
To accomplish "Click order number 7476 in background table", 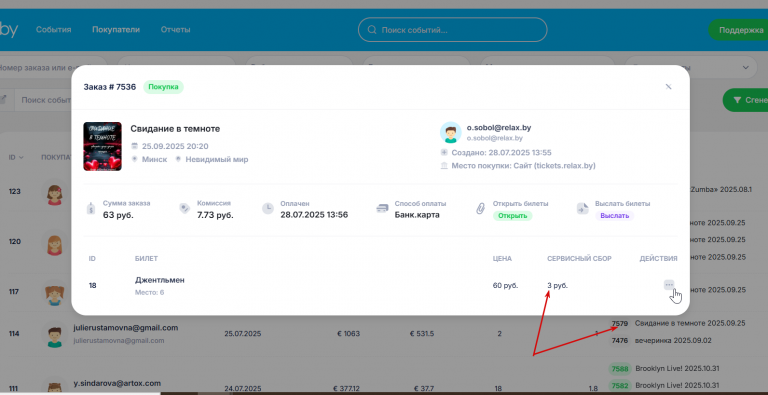I will click(x=620, y=340).
